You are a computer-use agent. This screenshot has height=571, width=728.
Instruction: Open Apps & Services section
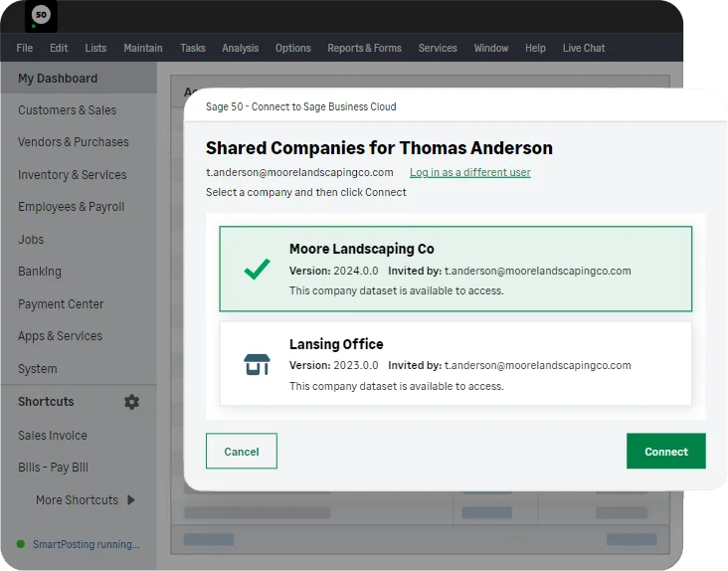(x=60, y=336)
